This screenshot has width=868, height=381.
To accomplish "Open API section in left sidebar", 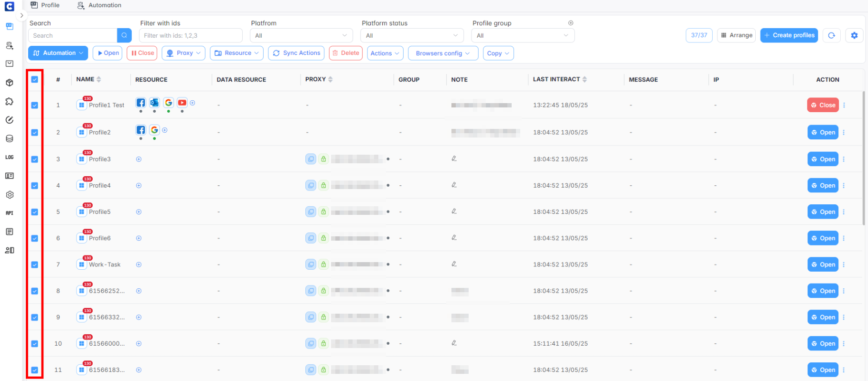I will coord(10,213).
